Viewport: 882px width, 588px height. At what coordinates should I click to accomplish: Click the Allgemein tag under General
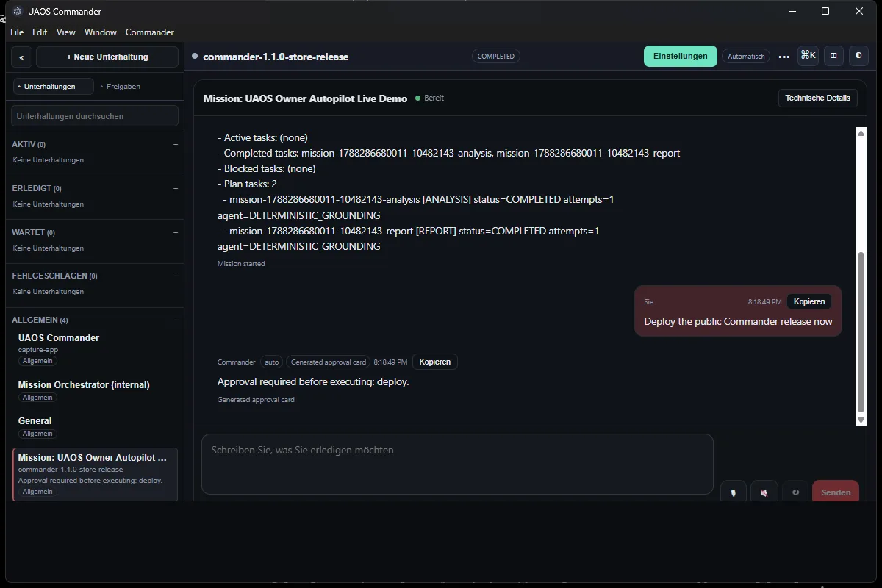pos(37,434)
